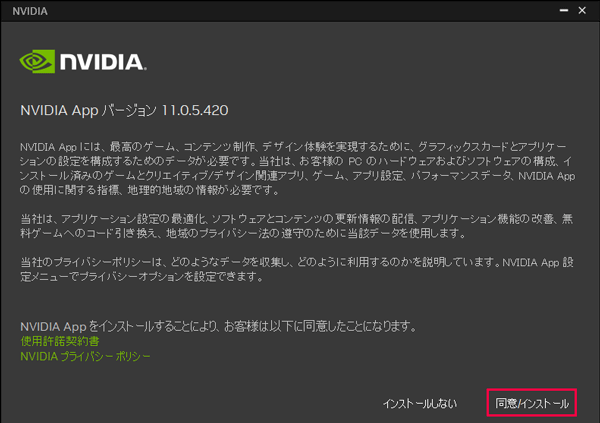Click the line starting 料ゲームへのコード引き換え
This screenshot has height=423, width=600.
[x=243, y=233]
